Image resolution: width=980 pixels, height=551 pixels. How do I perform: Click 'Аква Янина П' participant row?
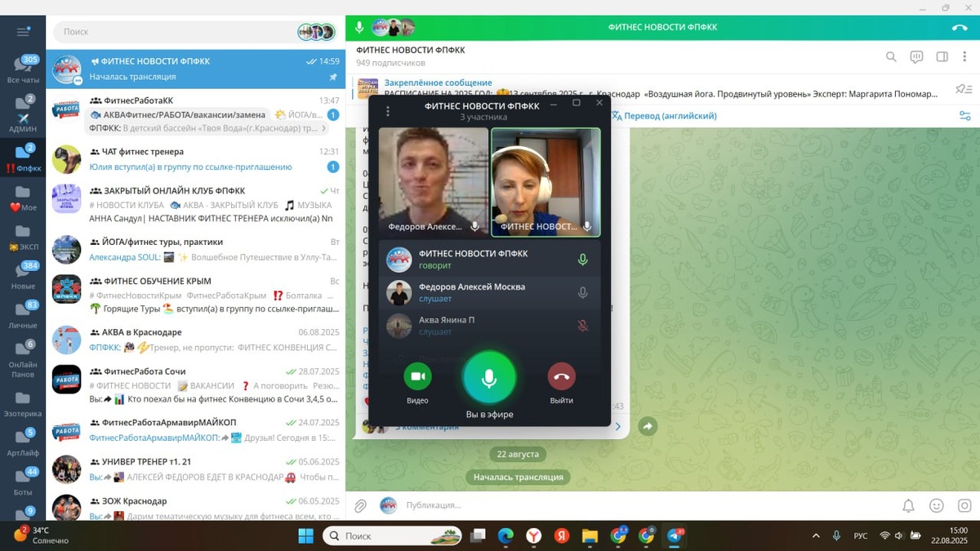(x=489, y=326)
